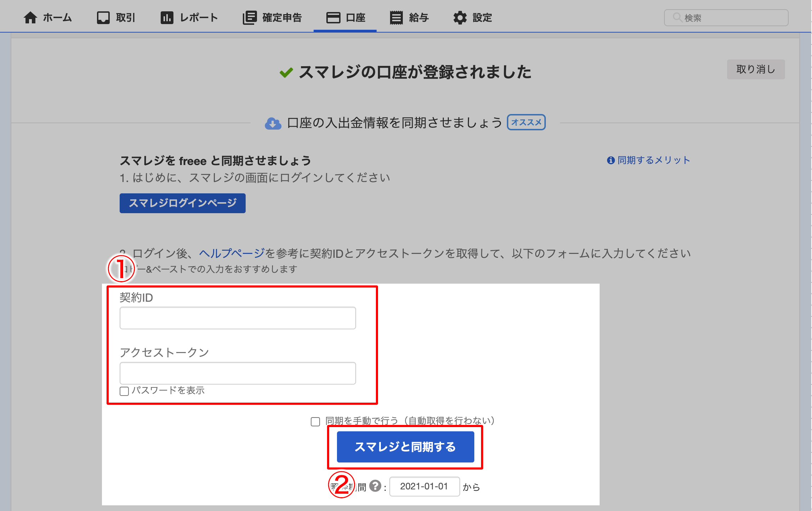Open the 2021-01-01 start date field
This screenshot has height=511, width=812.
424,486
